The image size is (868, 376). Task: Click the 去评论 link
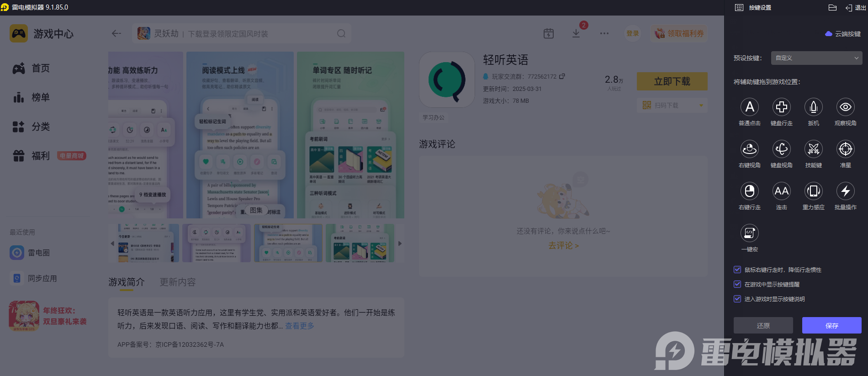pos(563,245)
